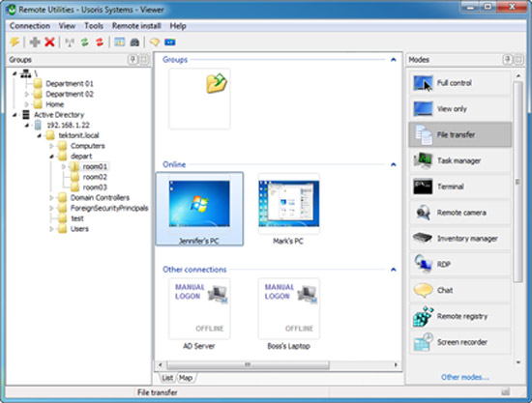Open the Remote install menu
Viewport: 532px width, 403px height.
click(x=136, y=26)
